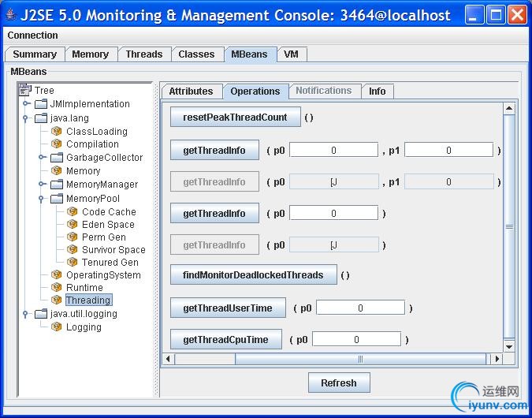Collapse the java.lang tree node
The image size is (532, 418).
(25, 118)
